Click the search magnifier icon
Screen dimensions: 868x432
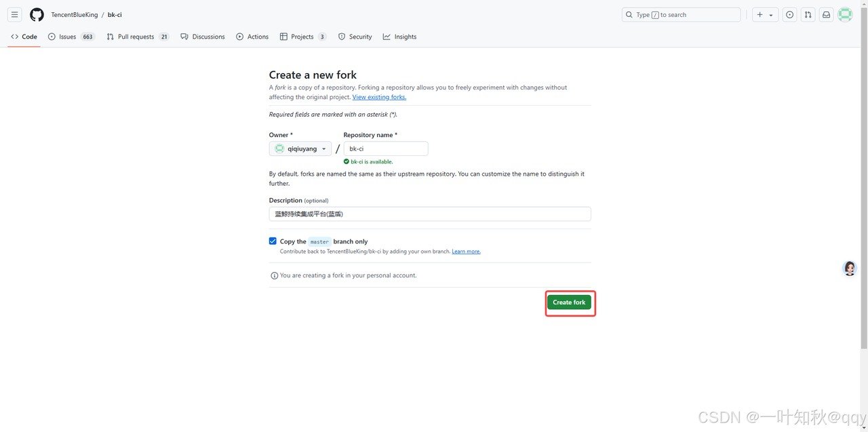(x=629, y=14)
